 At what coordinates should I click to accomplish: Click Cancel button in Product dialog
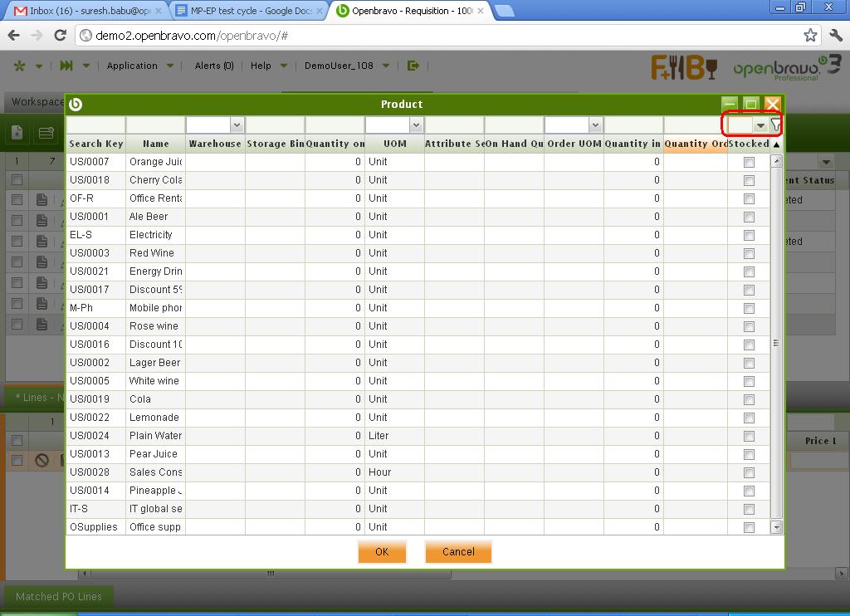point(458,551)
